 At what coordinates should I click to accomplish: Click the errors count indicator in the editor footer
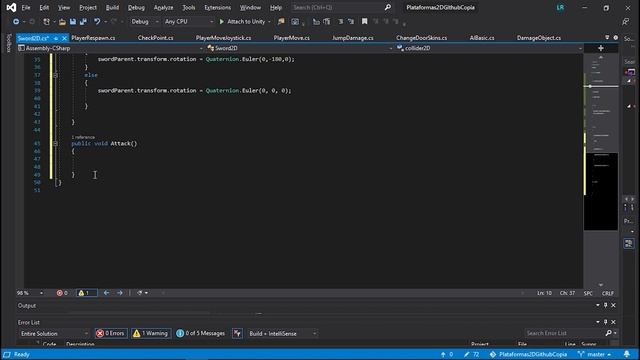coord(62,293)
